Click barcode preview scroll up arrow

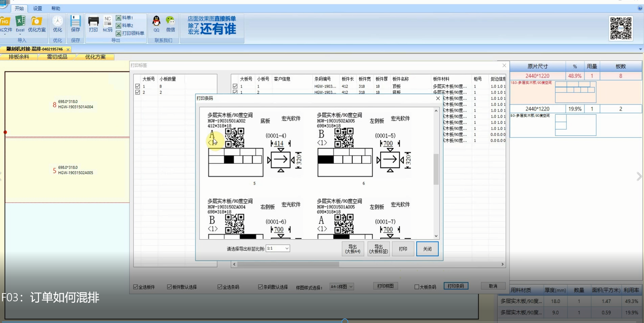pyautogui.click(x=436, y=111)
